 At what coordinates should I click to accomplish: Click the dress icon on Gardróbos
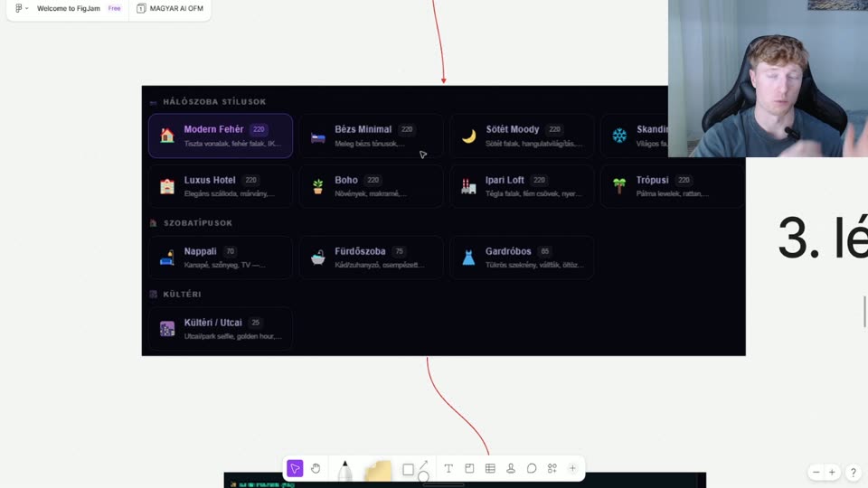click(x=468, y=258)
